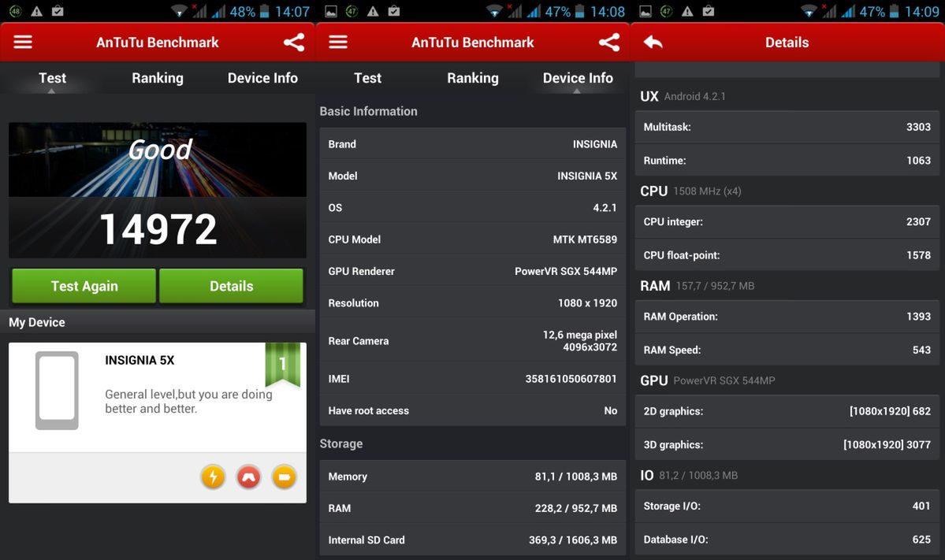Image resolution: width=945 pixels, height=560 pixels.
Task: Tap battery 48% indicator in status bar
Action: [x=249, y=12]
